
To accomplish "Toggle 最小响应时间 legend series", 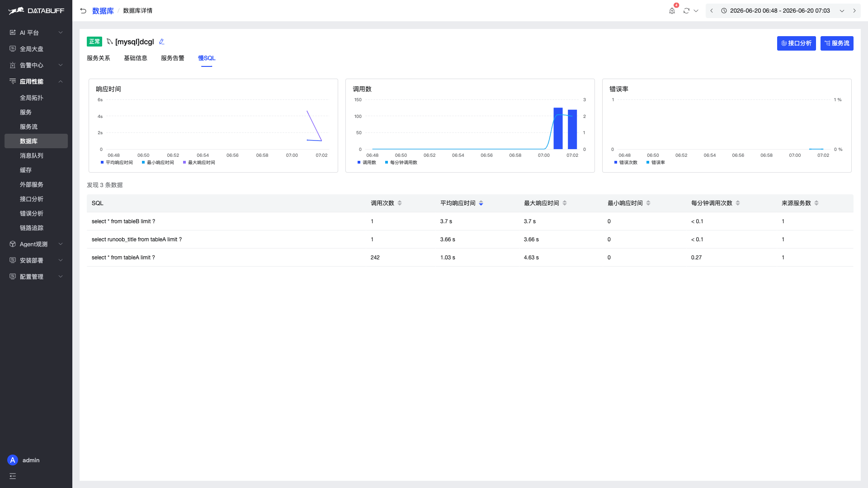I will point(158,163).
